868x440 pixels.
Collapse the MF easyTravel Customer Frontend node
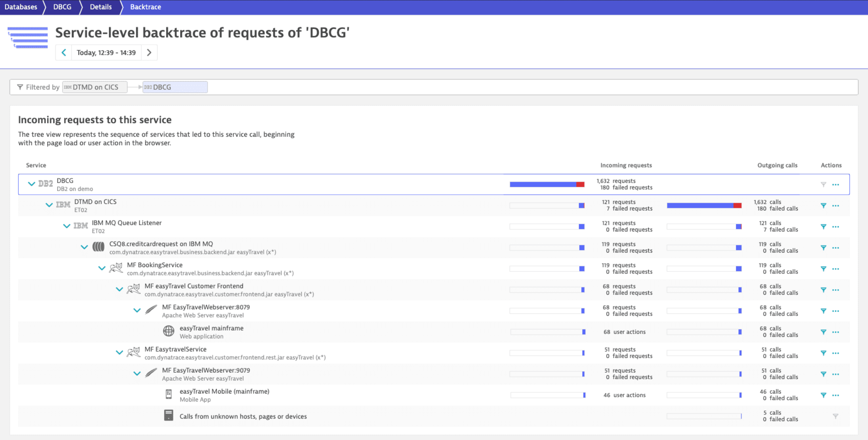119,289
